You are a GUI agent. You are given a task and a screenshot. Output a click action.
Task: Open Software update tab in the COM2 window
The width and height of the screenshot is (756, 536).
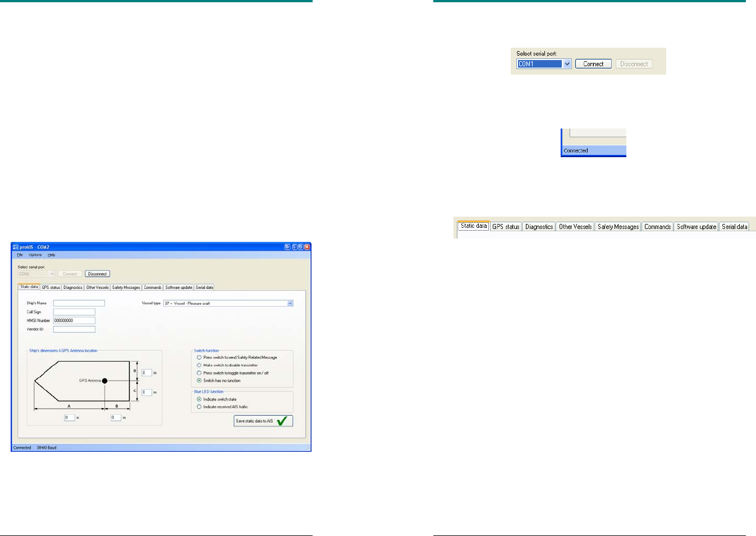tap(179, 287)
